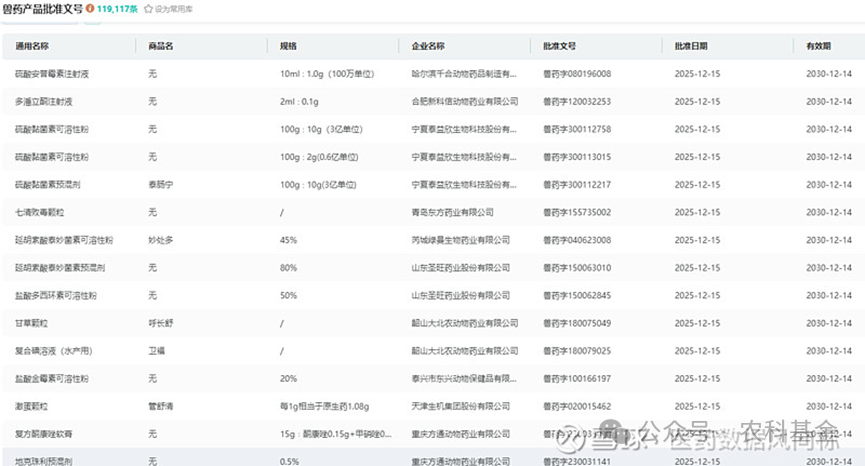Click the 规格 column header
The image size is (865, 466).
point(289,46)
